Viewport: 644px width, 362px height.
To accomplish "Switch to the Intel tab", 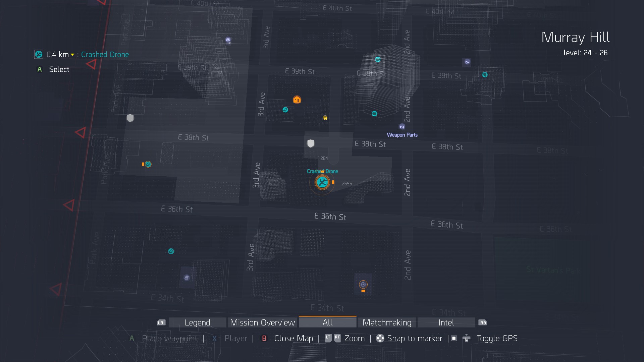I will [446, 322].
